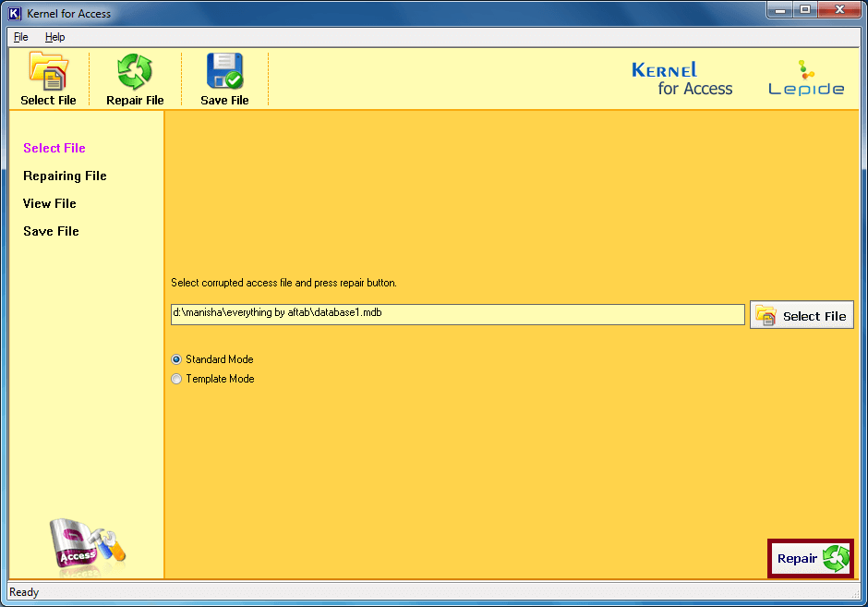Click the Kernel app icon in title bar
Viewport: 868px width, 607px height.
tap(15, 13)
